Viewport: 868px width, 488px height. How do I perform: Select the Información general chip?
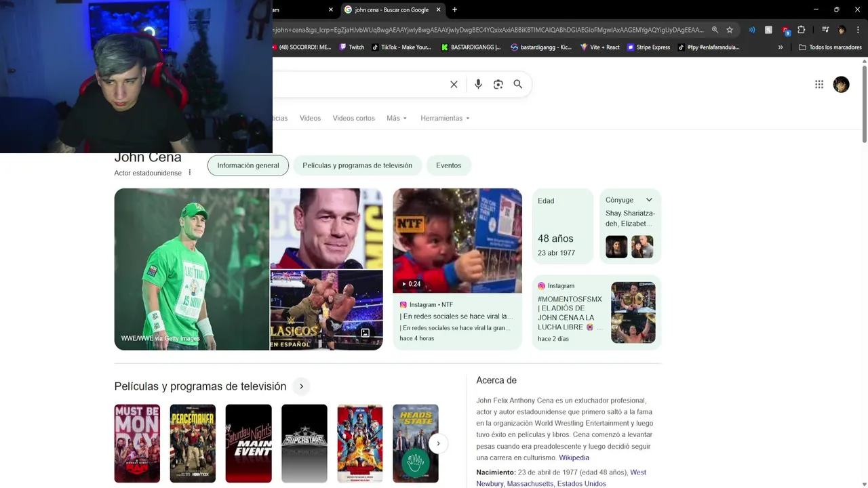click(248, 165)
